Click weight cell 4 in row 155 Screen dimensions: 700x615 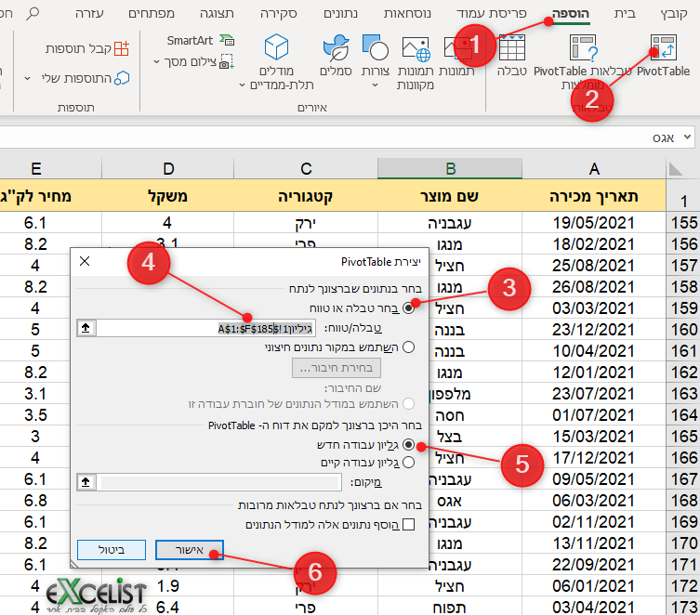tap(168, 223)
